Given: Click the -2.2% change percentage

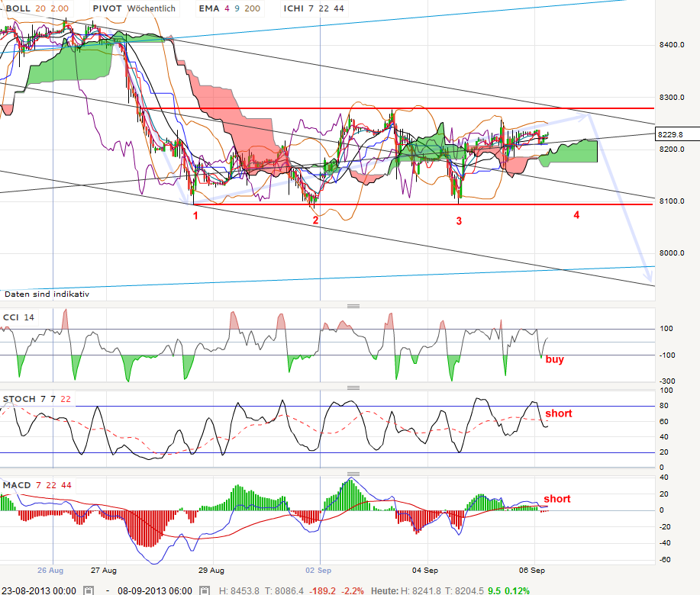Looking at the screenshot, I should (x=352, y=590).
